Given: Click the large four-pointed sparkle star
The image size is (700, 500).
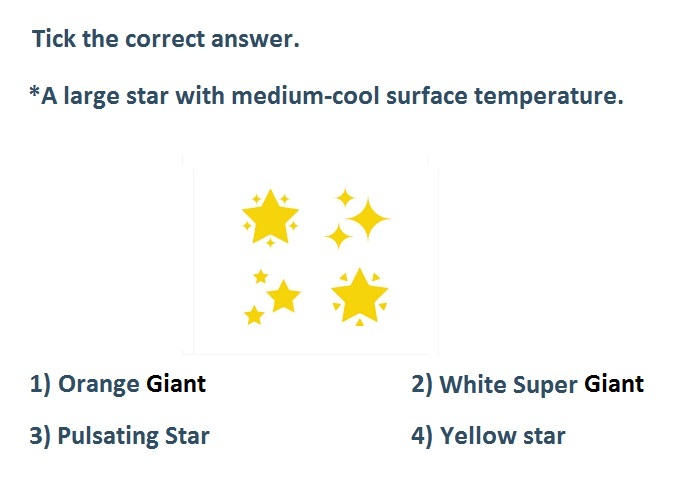Looking at the screenshot, I should (x=368, y=219).
